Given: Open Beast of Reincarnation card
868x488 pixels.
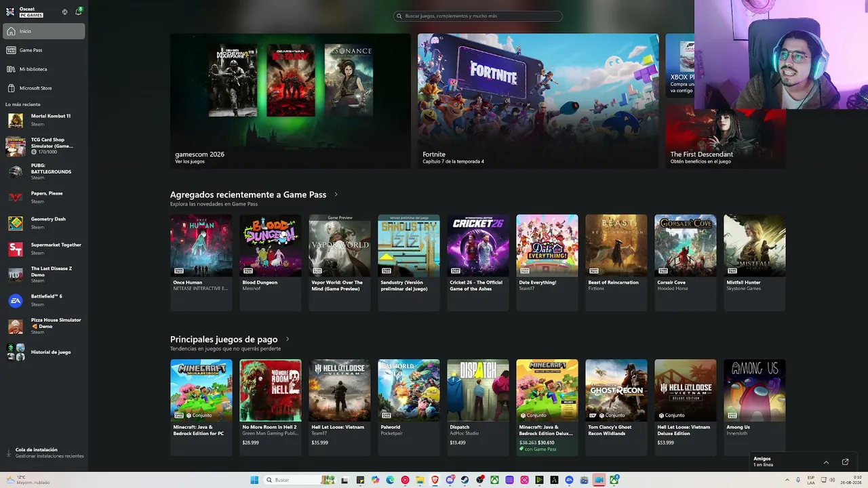Looking at the screenshot, I should [616, 262].
